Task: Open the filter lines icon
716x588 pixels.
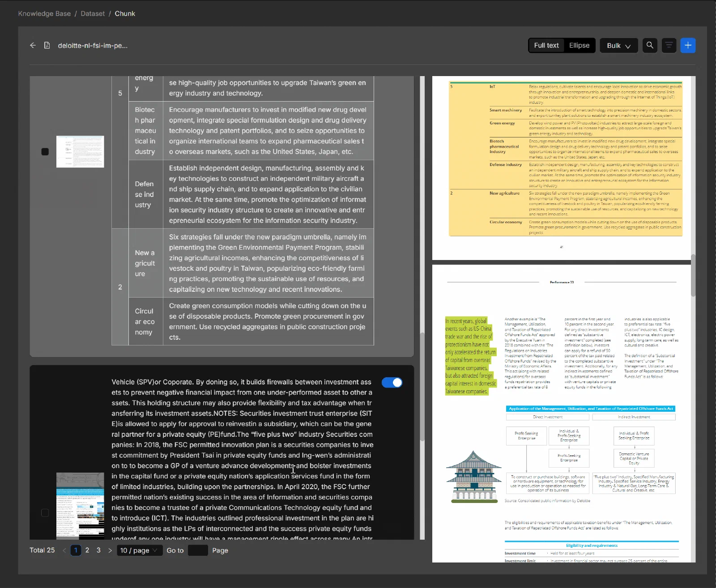Action: click(x=669, y=45)
